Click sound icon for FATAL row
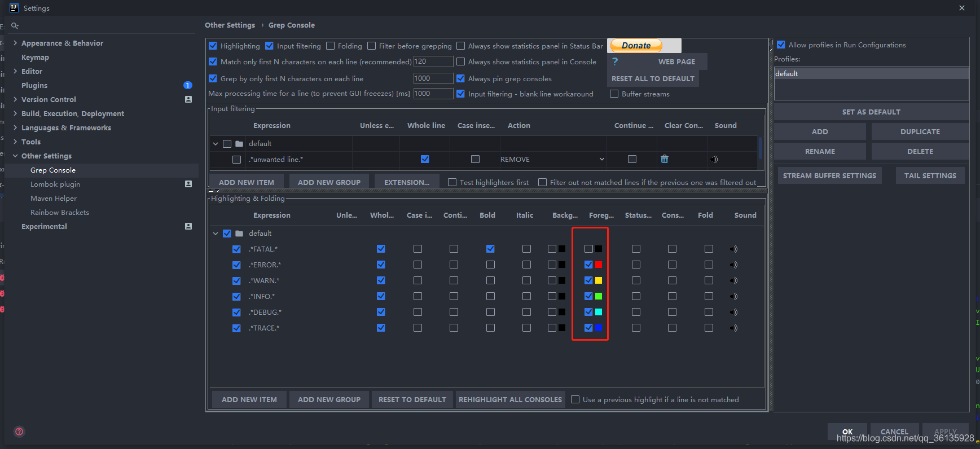980x449 pixels. coord(733,249)
